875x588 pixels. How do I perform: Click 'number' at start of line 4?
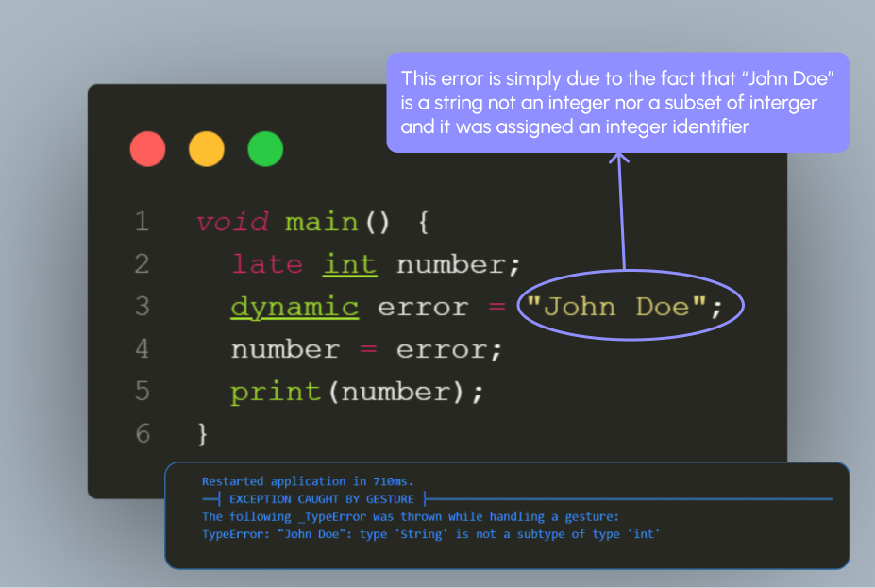(x=285, y=350)
